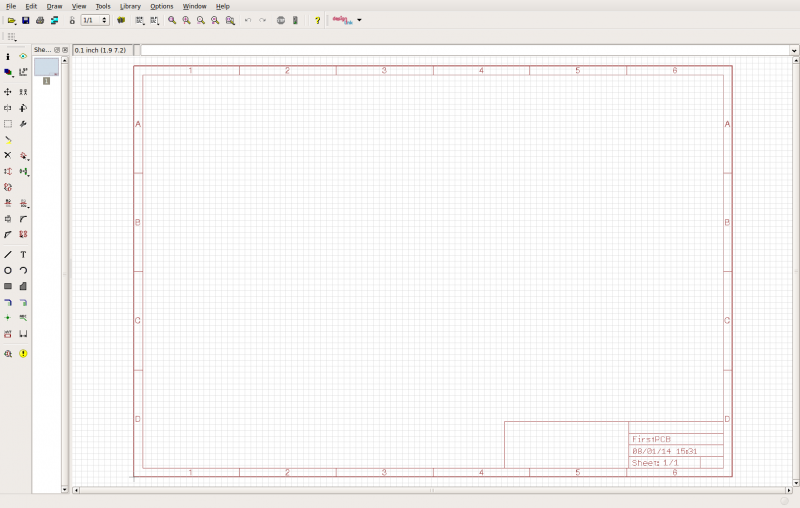Click the Zoom to fit icon

172,20
